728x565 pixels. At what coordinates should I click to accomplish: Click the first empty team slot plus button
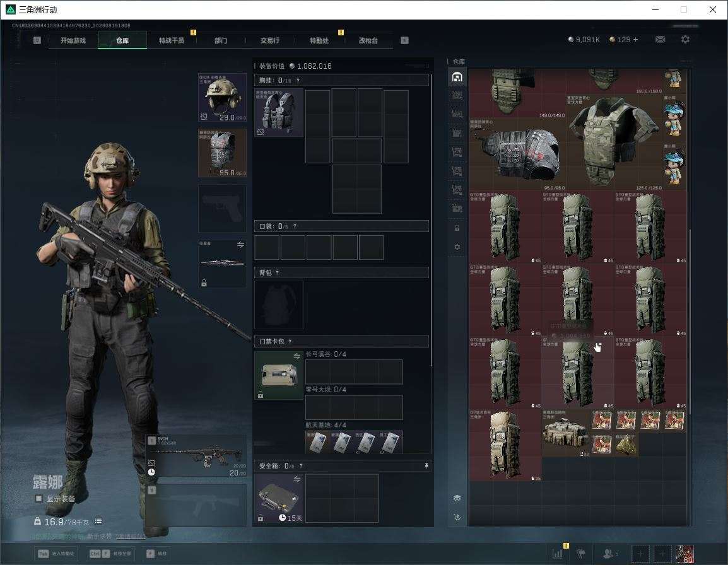[640, 554]
